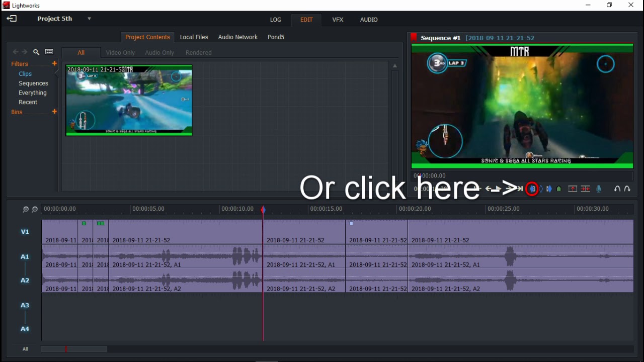Switch to EDIT tab
The image size is (644, 362).
pos(306,20)
